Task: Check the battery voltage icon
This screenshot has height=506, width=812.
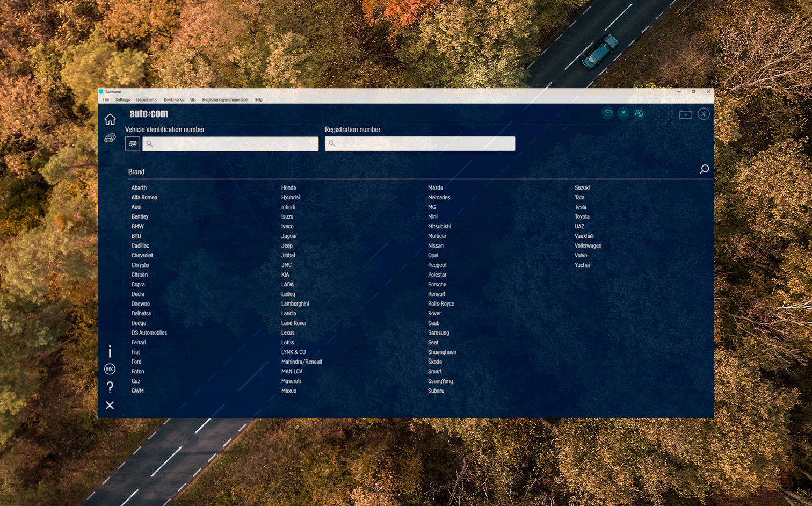Action: 686,114
